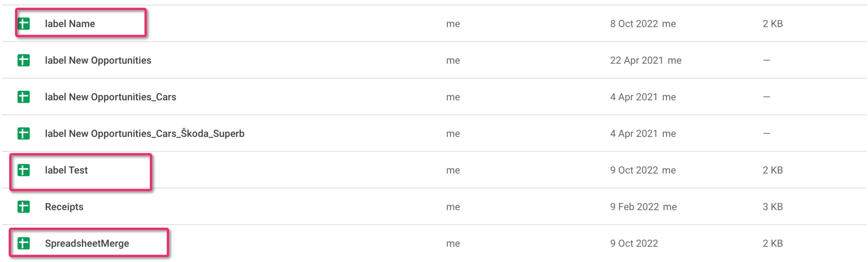Image resolution: width=868 pixels, height=262 pixels.
Task: Click the 3 KB size of Receipts
Action: tap(773, 207)
